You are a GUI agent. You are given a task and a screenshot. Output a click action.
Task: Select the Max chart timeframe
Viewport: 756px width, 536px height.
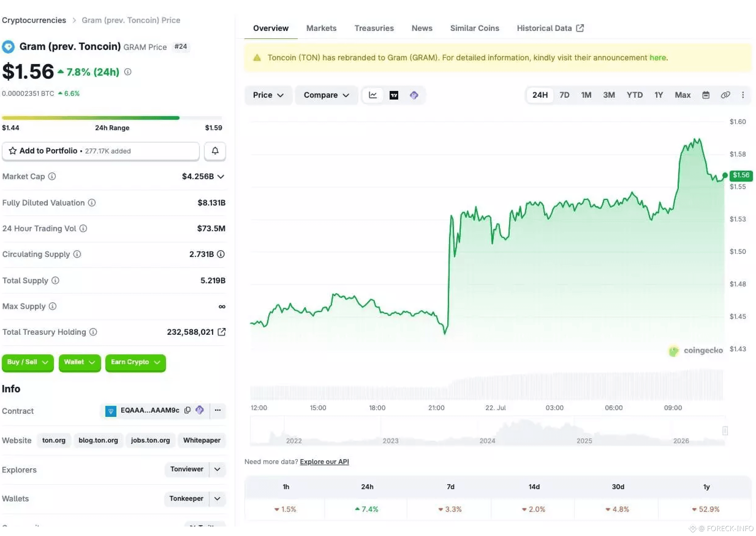[682, 95]
